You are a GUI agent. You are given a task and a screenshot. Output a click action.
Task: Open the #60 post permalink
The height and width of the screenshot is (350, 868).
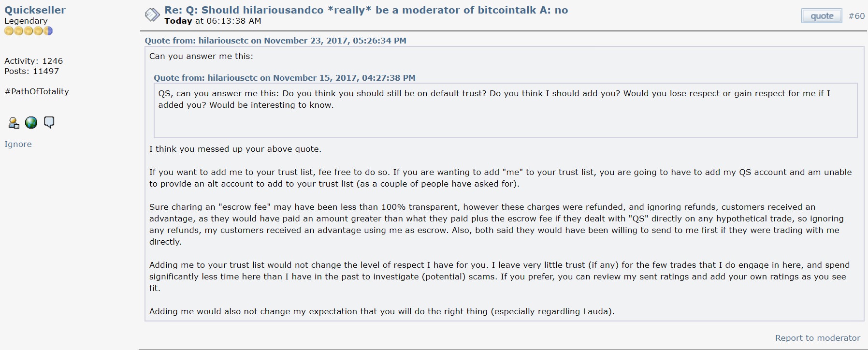tap(856, 16)
